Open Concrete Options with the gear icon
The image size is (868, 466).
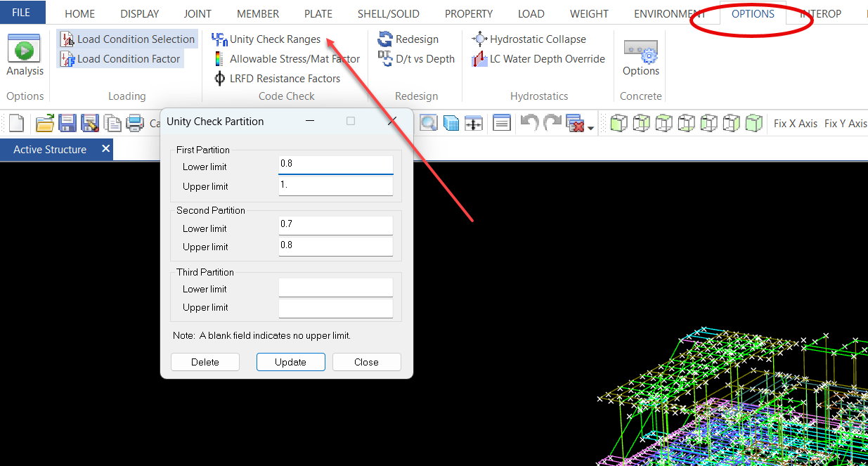[x=640, y=55]
